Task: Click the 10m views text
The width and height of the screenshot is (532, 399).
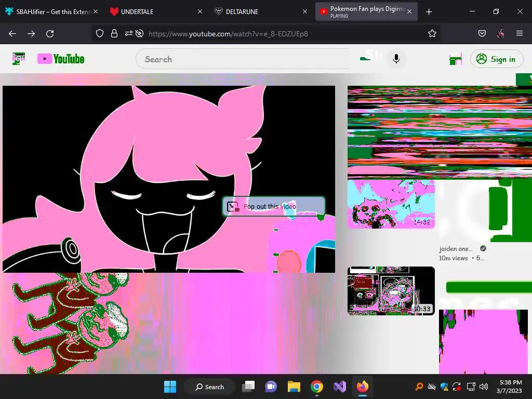Action: point(453,258)
